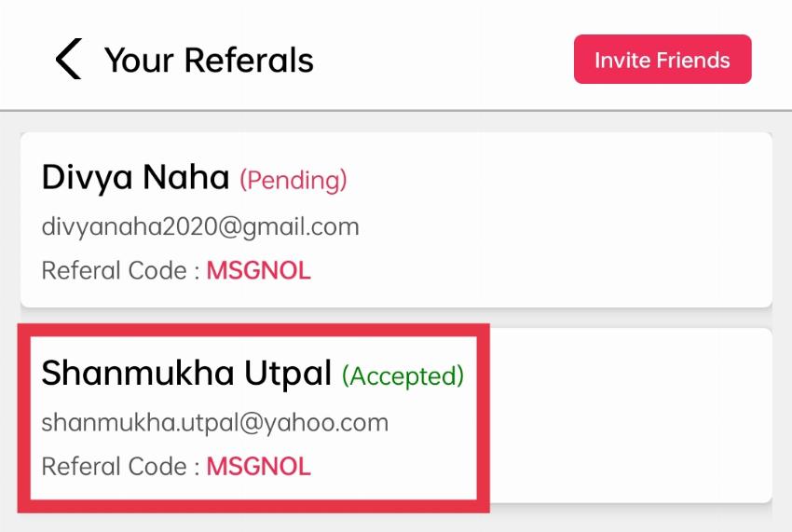Tap the shanmukha.utpal@yahoo.com email address
This screenshot has height=532, width=792.
point(214,422)
